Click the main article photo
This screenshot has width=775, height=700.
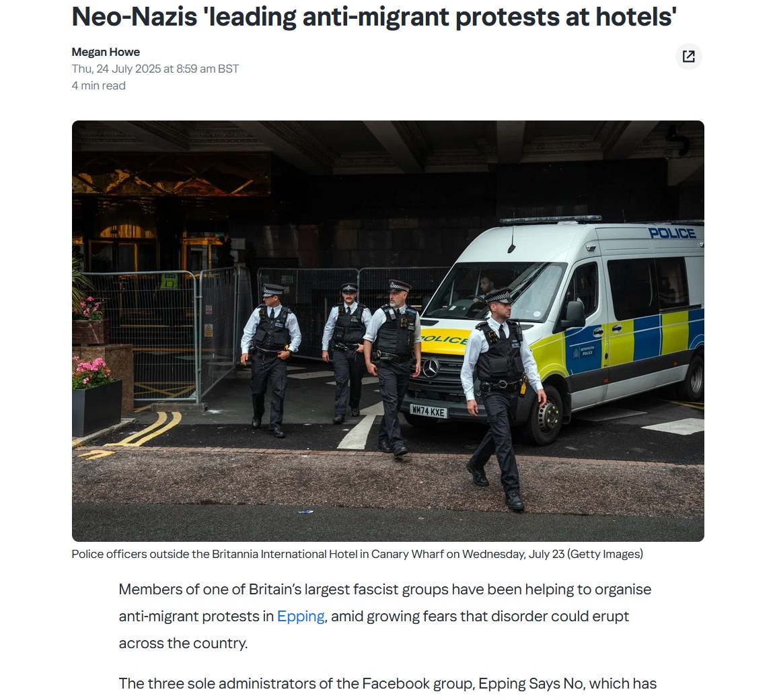click(388, 330)
